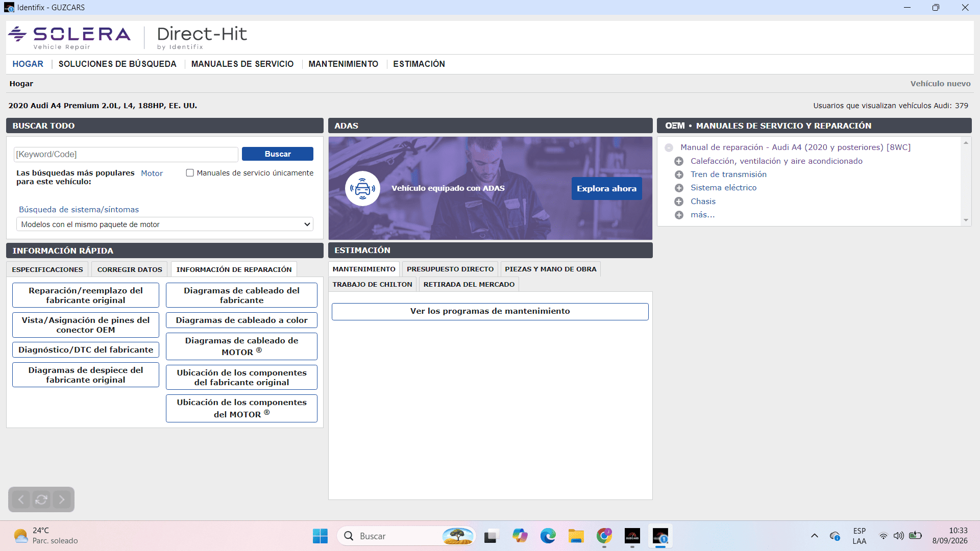Collapse the Manual de reparación Audi A4 tree
The width and height of the screenshot is (980, 551).
click(x=669, y=147)
